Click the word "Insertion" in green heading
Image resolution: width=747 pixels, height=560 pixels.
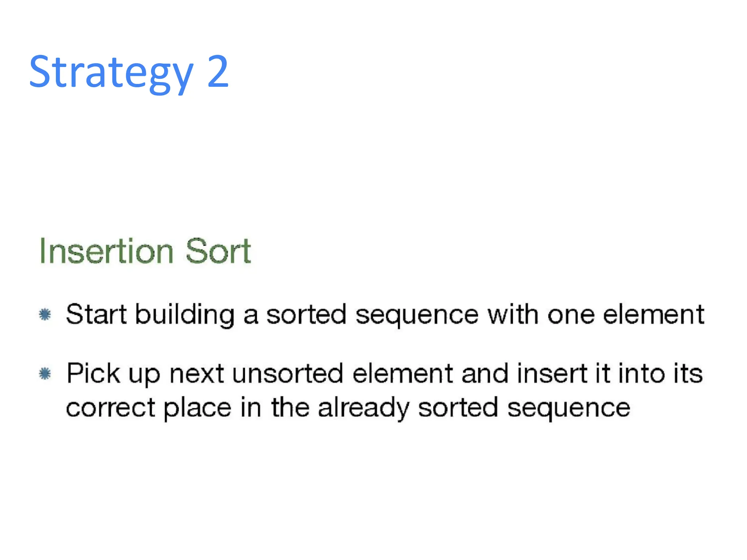point(106,251)
